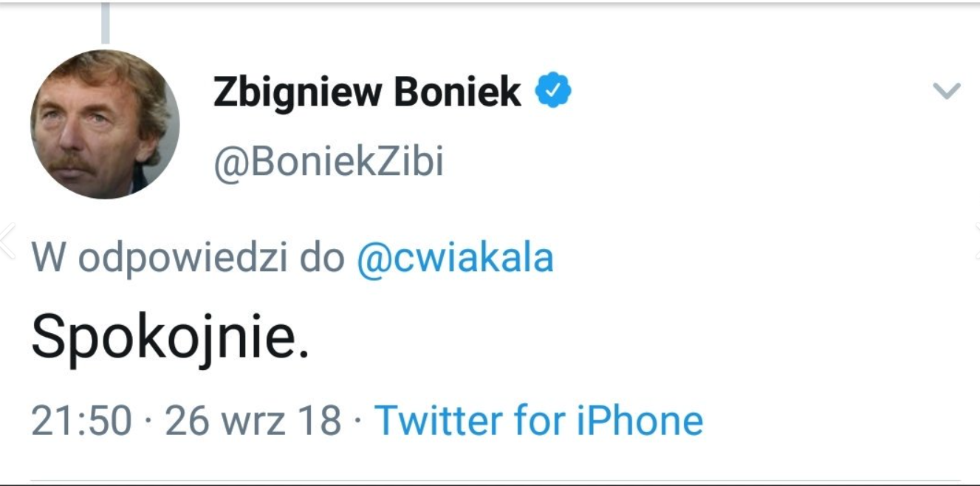
Task: Click the dot separator before "Twitter for iPhone"
Action: [x=358, y=421]
